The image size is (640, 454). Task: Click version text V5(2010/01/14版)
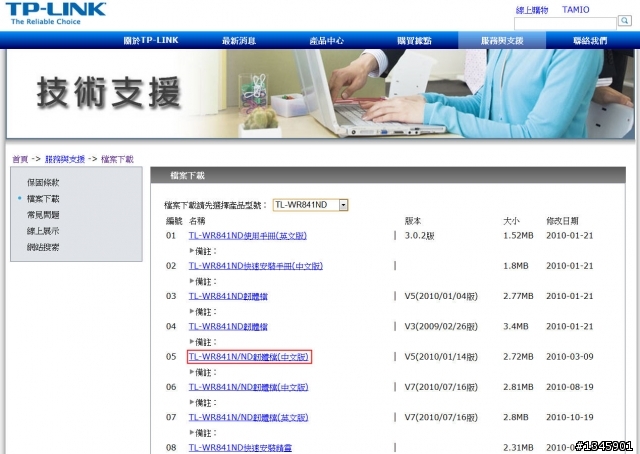click(441, 356)
